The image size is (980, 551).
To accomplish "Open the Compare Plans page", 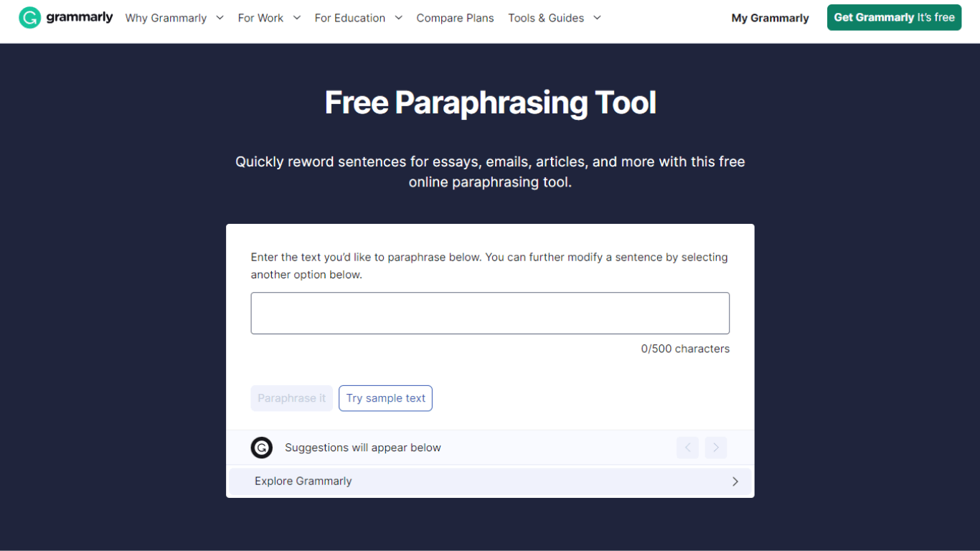I will (455, 18).
